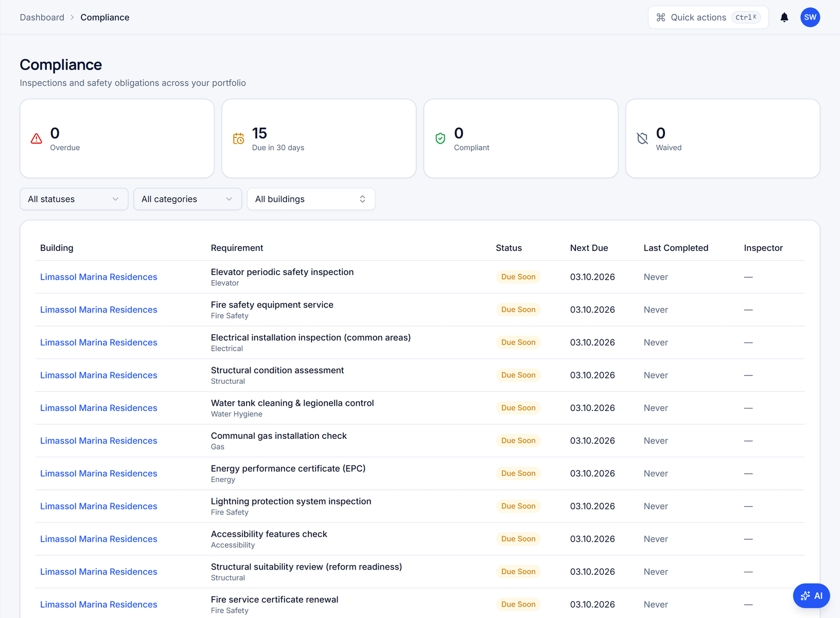Click the Compliance breadcrumb
840x618 pixels.
click(105, 18)
